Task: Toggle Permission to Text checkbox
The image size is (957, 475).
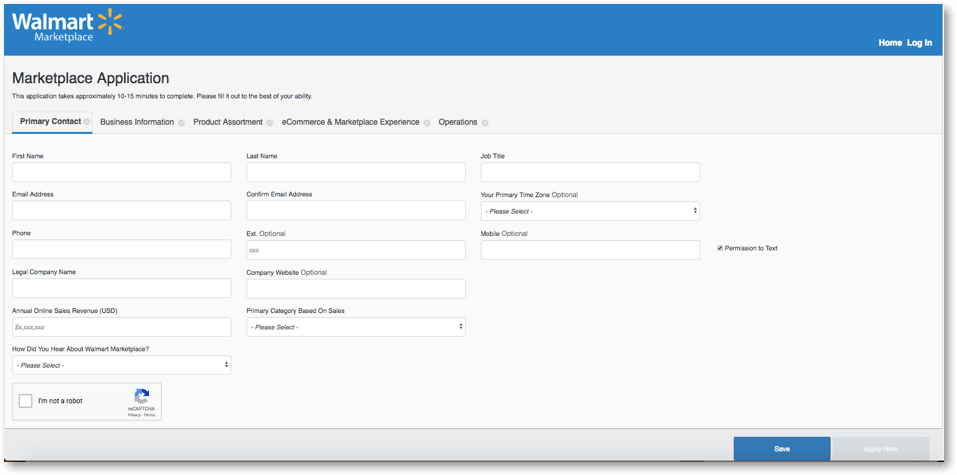Action: 720,248
